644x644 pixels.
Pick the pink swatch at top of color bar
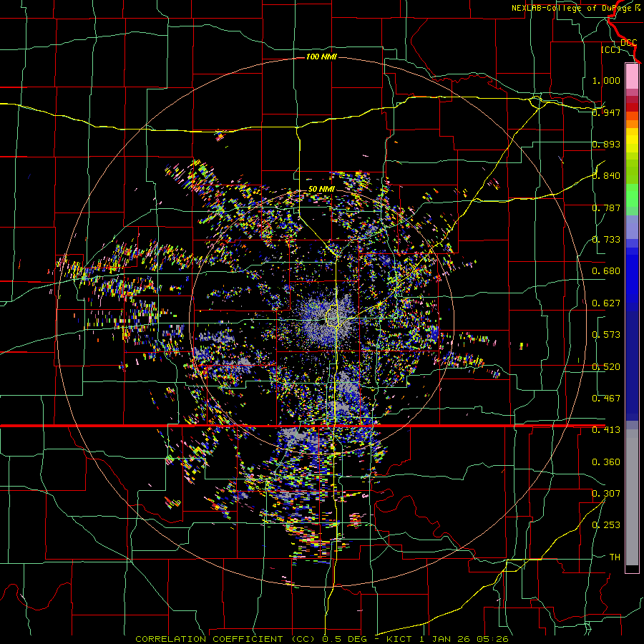[x=632, y=76]
